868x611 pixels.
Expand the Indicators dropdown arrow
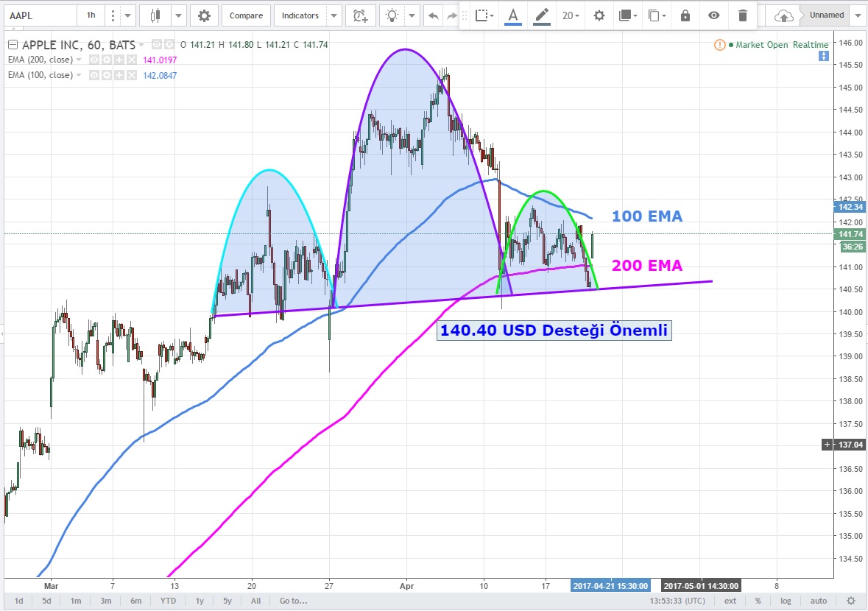(334, 15)
